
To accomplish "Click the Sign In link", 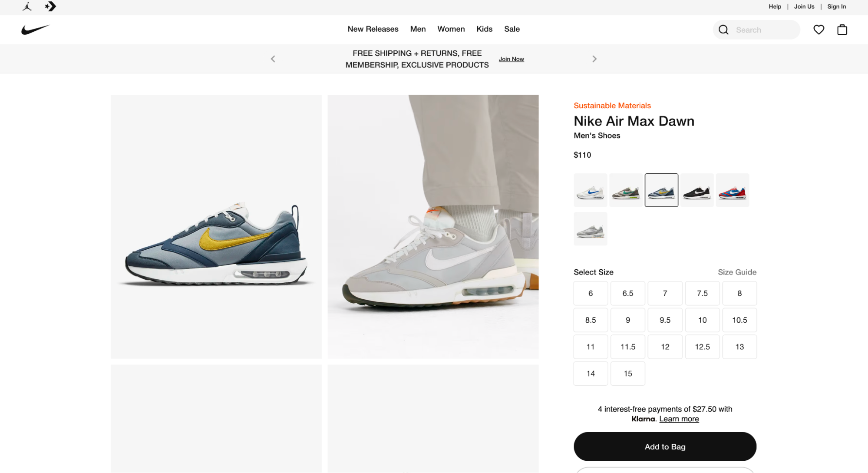I will pyautogui.click(x=836, y=7).
